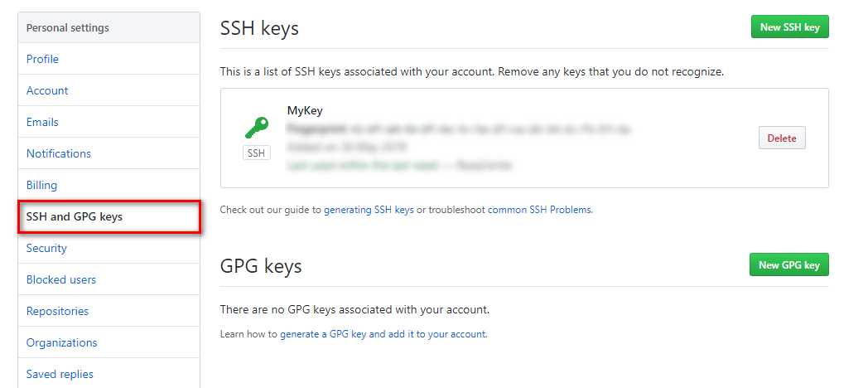Open Saved replies settings
This screenshot has width=868, height=388.
pos(60,374)
